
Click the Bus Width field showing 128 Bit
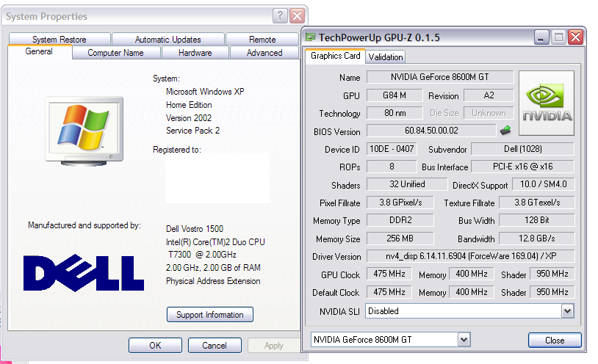536,220
